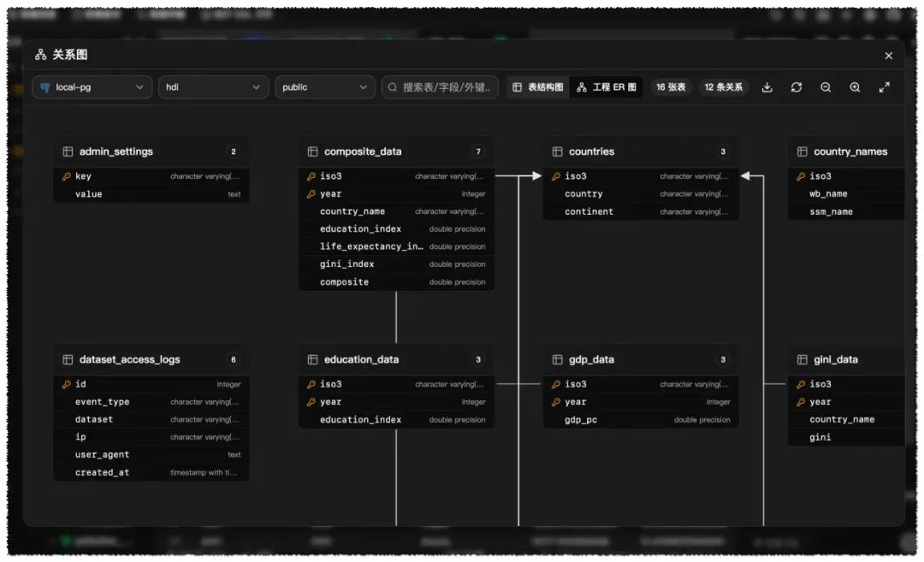
Task: Select the admin_settings table header
Action: 151,151
